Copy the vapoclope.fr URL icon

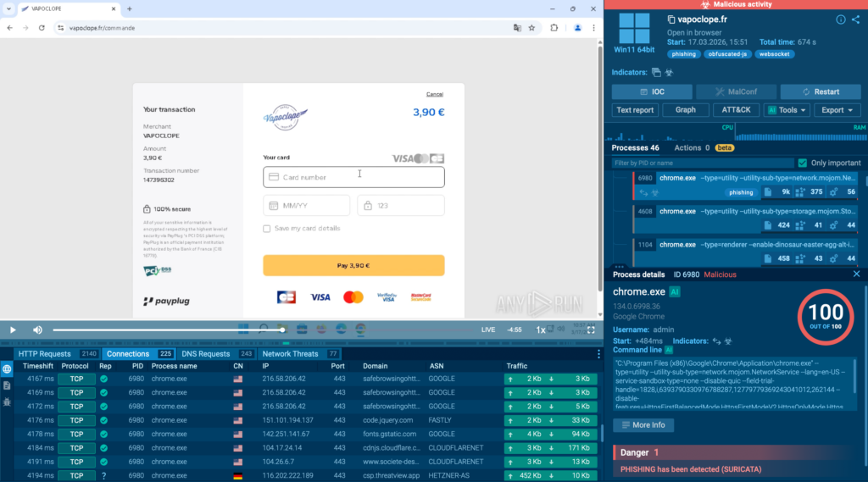(671, 19)
